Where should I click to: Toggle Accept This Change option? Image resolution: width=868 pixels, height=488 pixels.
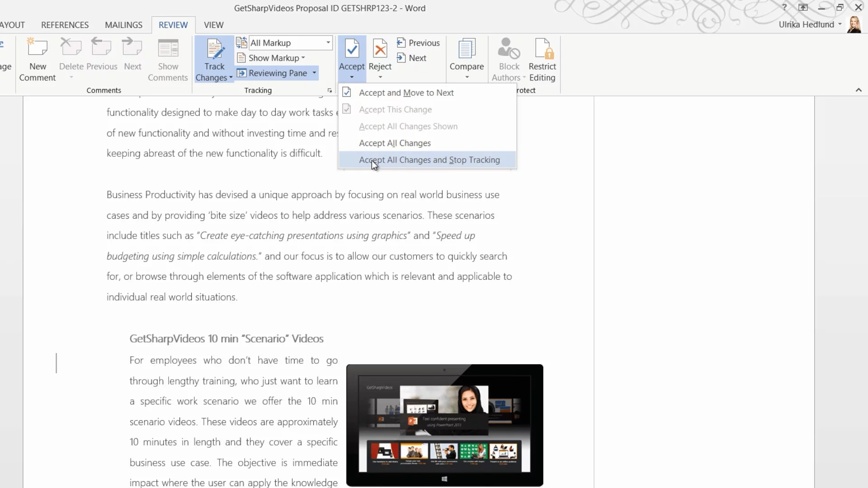[395, 109]
